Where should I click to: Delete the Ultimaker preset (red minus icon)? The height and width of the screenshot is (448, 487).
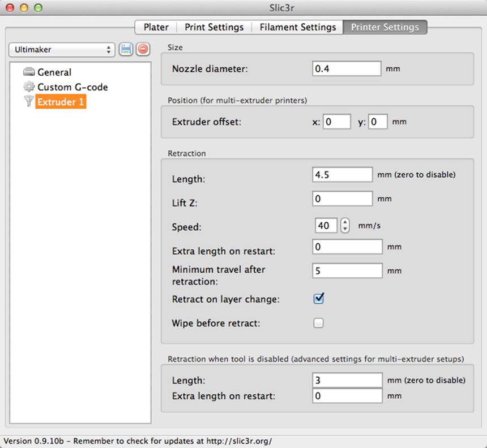coord(143,49)
